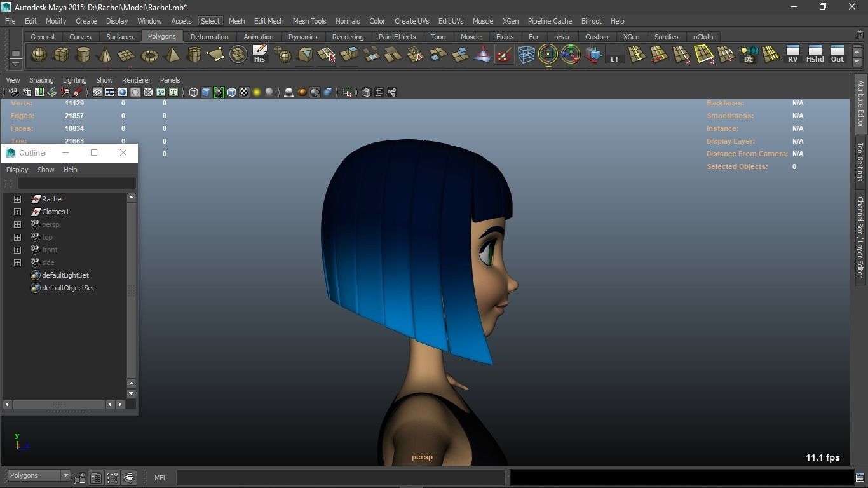This screenshot has width=868, height=488.
Task: Click the Outliner vertical scrollbar
Action: 132,290
